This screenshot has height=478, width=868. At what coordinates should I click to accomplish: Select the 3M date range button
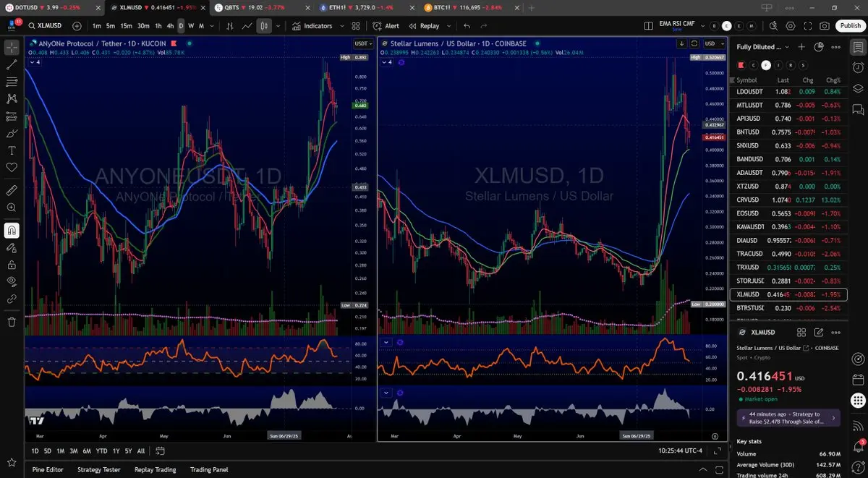pos(74,451)
